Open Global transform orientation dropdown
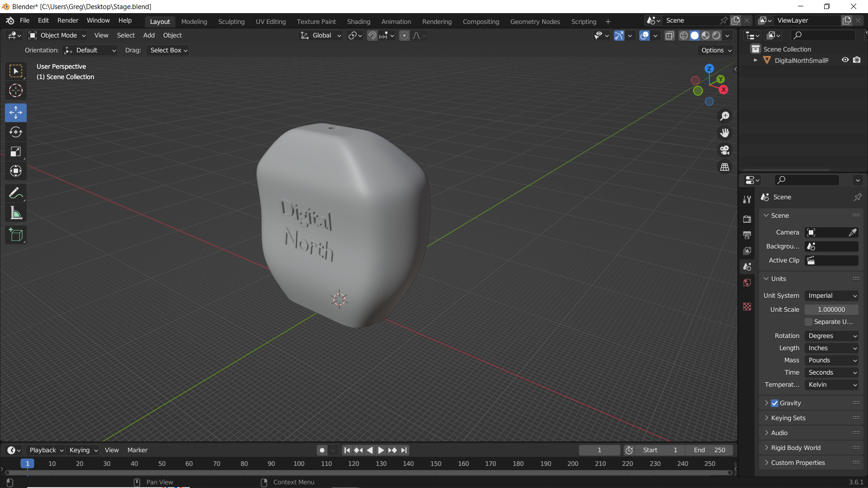The width and height of the screenshot is (868, 488). [x=321, y=35]
